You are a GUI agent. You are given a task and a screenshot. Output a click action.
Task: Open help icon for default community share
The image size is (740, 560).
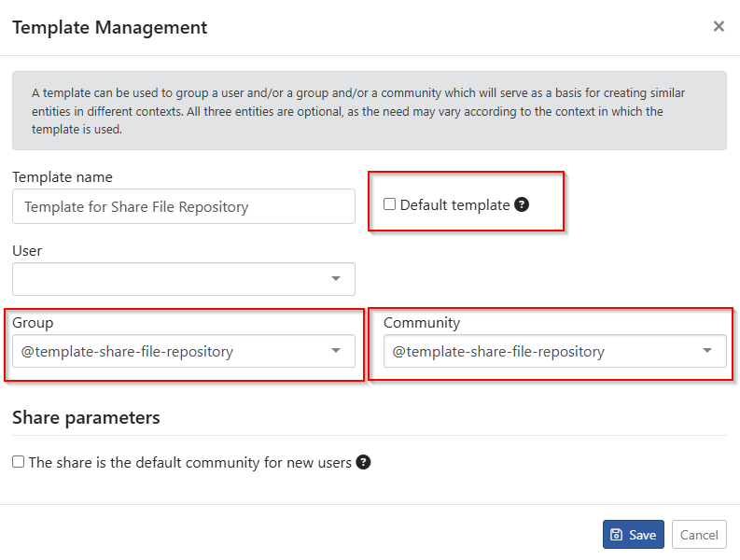[x=363, y=462]
